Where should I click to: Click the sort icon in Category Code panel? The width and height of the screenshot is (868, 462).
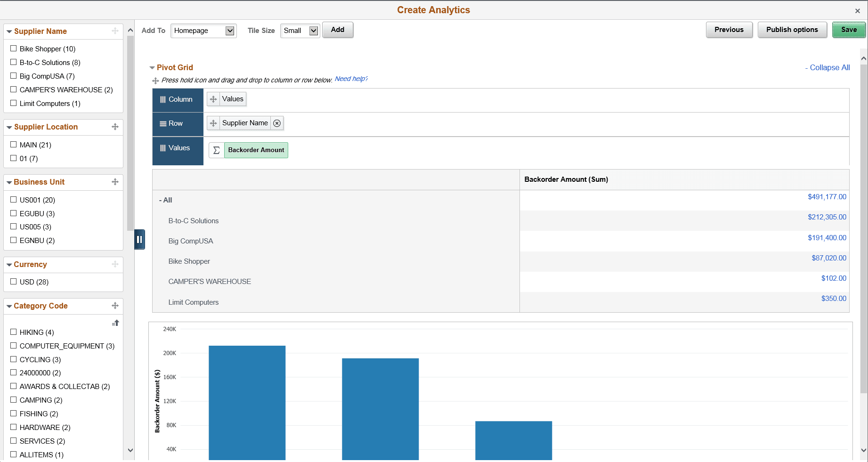(115, 323)
